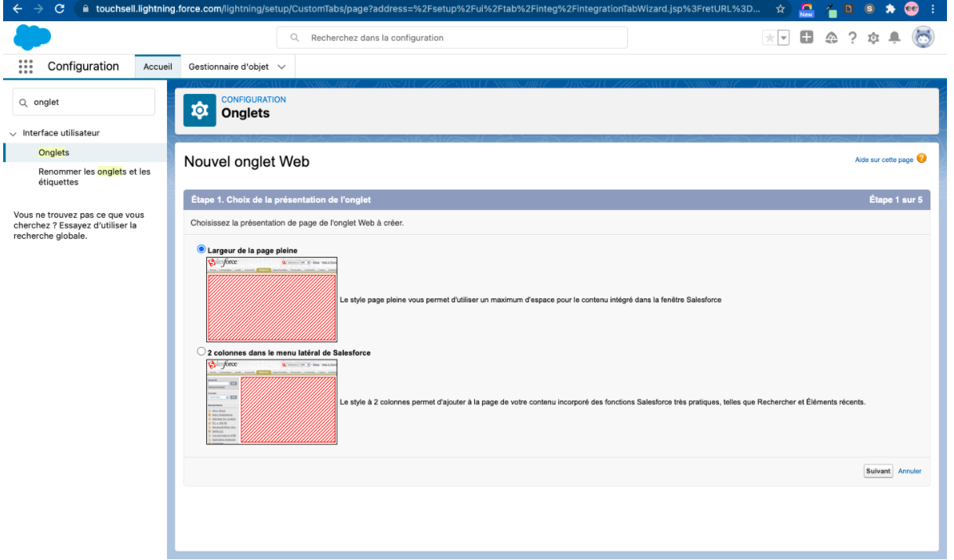Open the Astro user profile avatar

[x=923, y=38]
